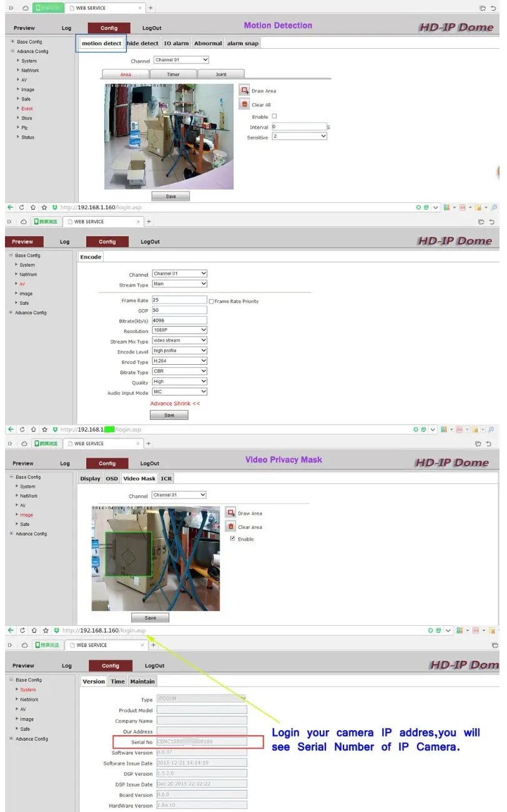
Task: Click back arrow beside the blurred 192.168.1 address
Action: coord(10,429)
